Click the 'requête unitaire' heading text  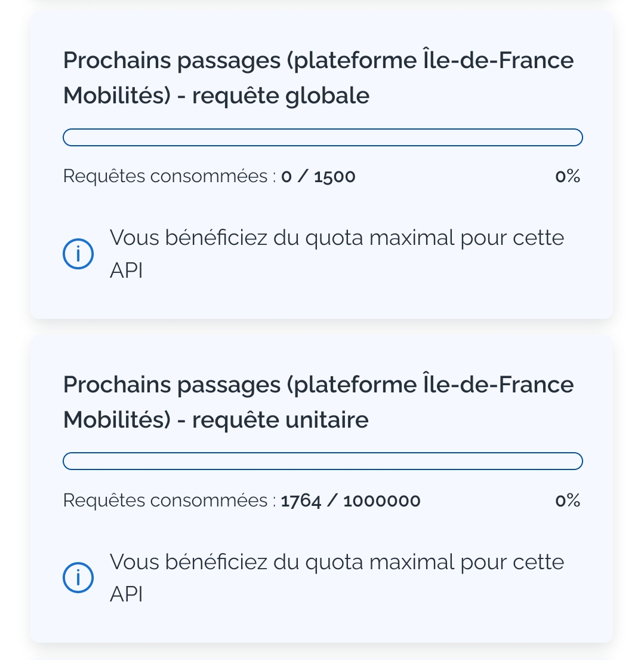(x=280, y=420)
